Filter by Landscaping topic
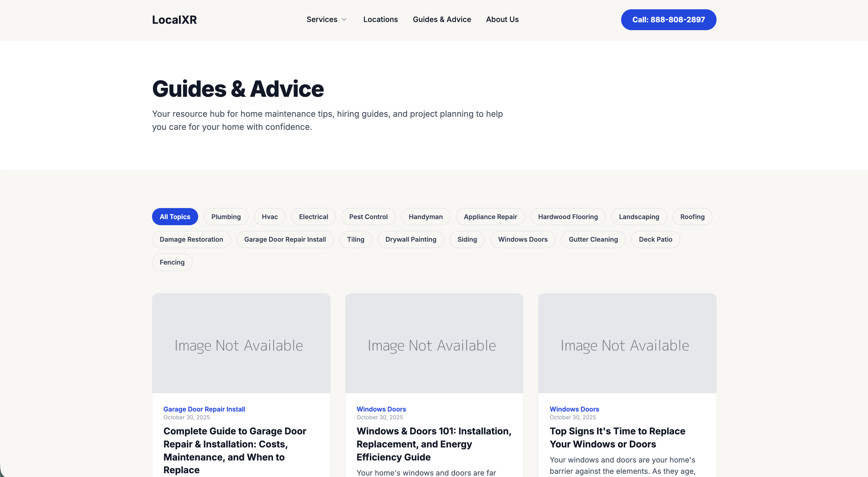 639,216
